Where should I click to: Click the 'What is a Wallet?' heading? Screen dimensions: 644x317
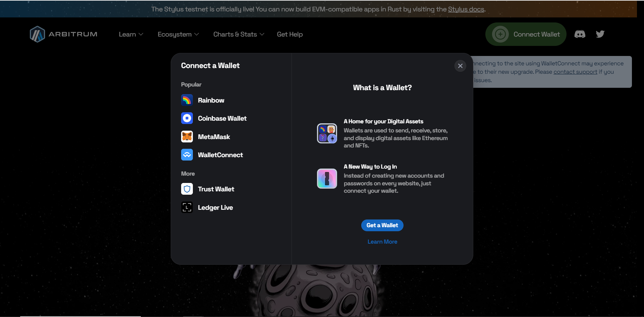pos(382,88)
